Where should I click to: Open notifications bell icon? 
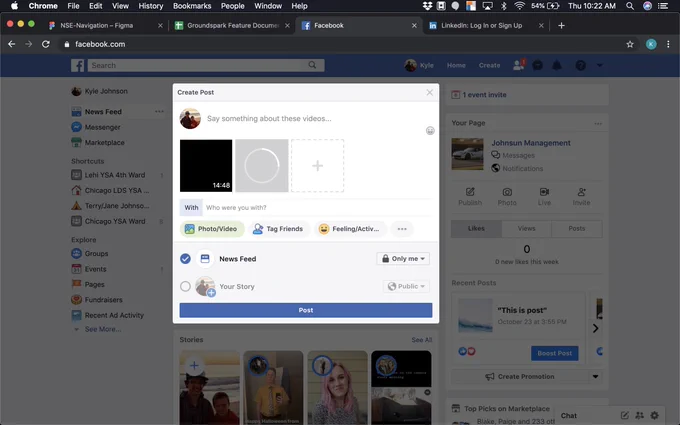[x=557, y=65]
